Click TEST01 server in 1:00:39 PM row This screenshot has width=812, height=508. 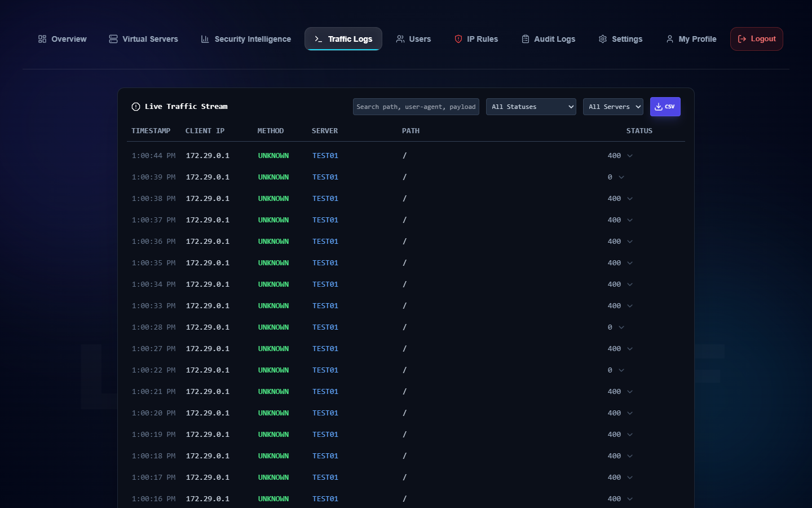pos(325,177)
